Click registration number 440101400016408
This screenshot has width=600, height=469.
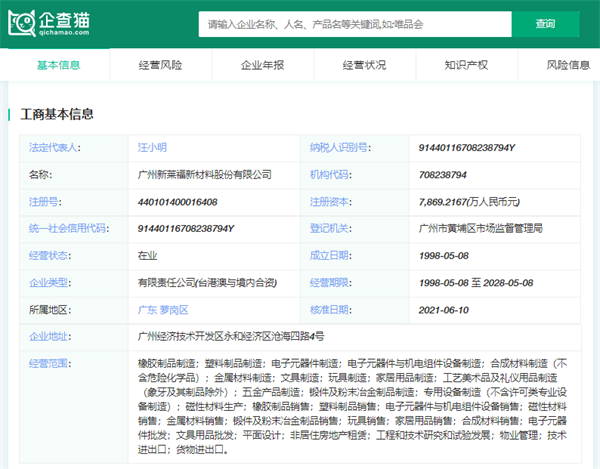pyautogui.click(x=177, y=201)
